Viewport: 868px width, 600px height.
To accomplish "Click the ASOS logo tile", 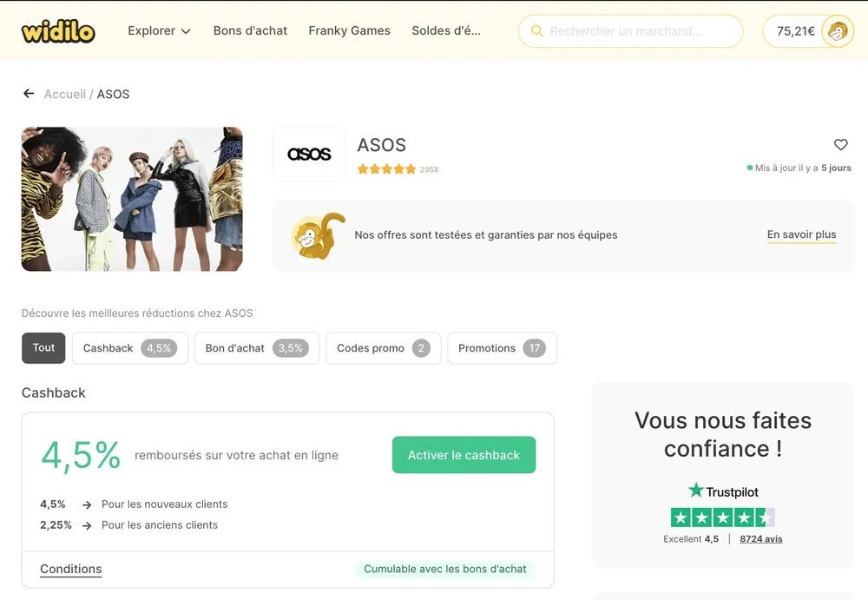I will point(309,154).
